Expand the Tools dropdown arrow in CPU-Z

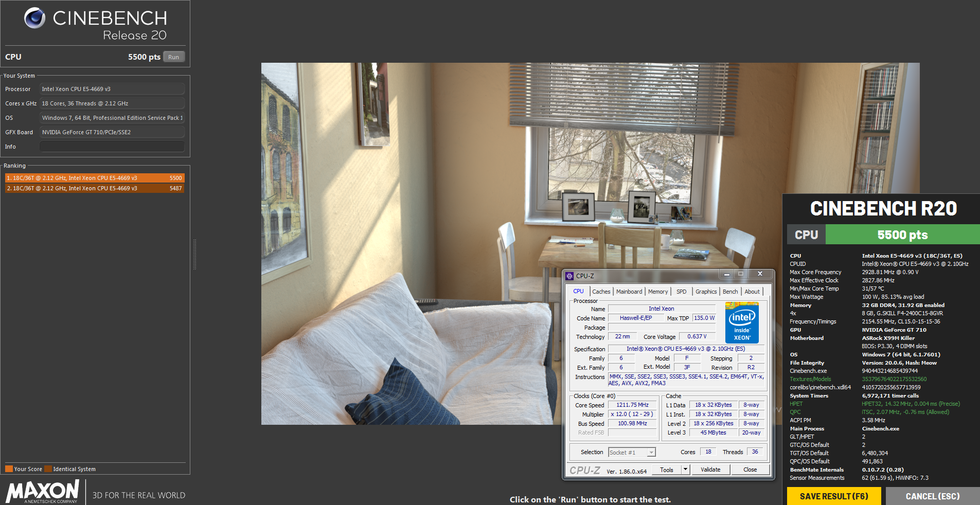point(685,470)
